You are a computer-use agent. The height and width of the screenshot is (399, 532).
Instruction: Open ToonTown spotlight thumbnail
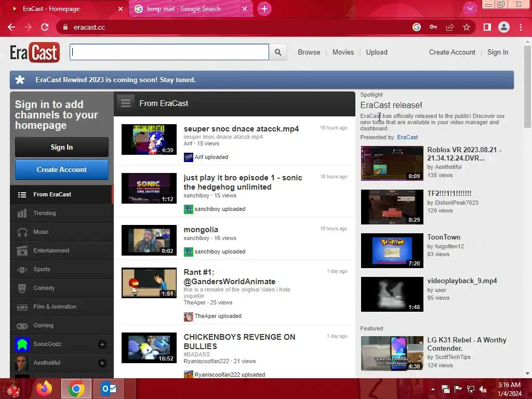(392, 251)
